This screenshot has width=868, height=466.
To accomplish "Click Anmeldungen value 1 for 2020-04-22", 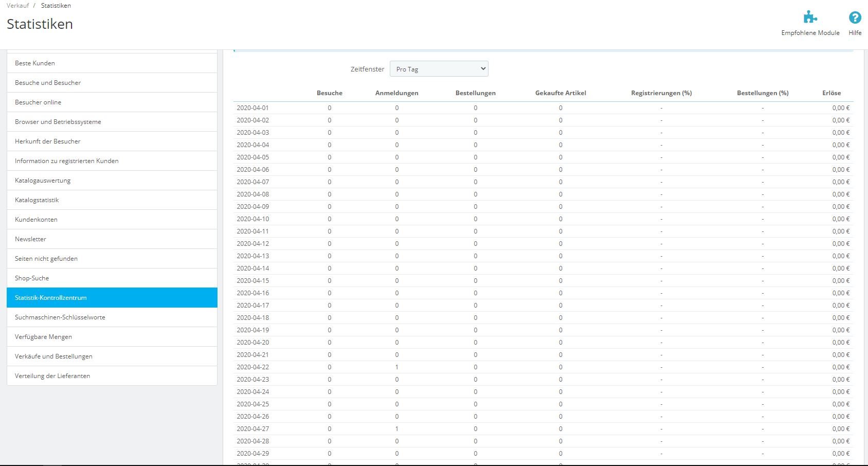I will [397, 367].
